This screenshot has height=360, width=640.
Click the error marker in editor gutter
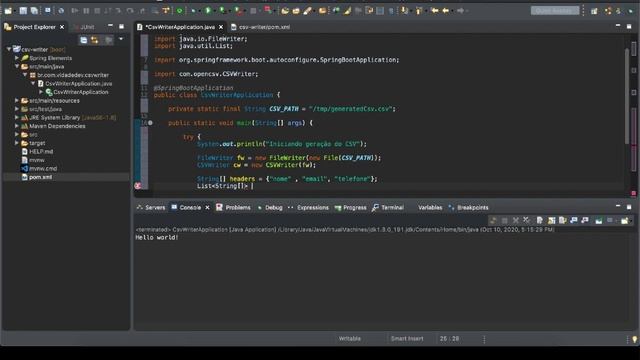[x=138, y=186]
